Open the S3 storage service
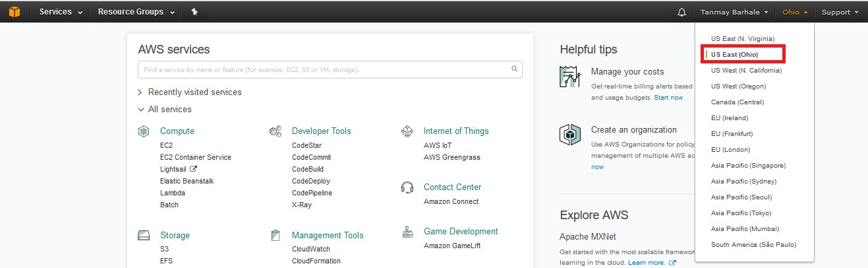Screen dimensions: 868x268 [x=164, y=249]
